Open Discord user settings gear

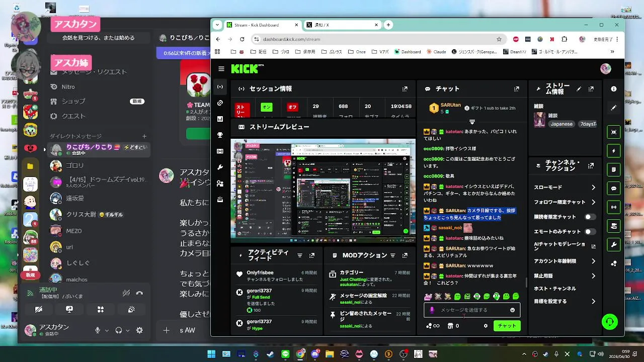click(x=139, y=330)
